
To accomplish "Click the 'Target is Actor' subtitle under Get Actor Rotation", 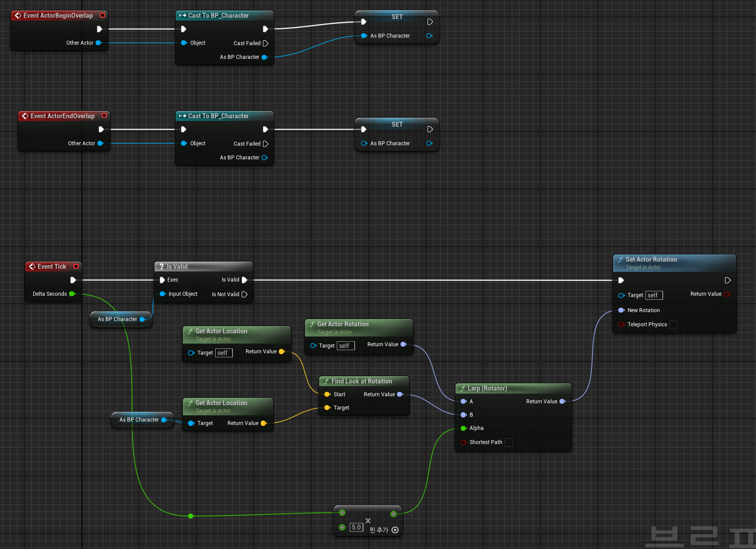I will click(x=335, y=332).
